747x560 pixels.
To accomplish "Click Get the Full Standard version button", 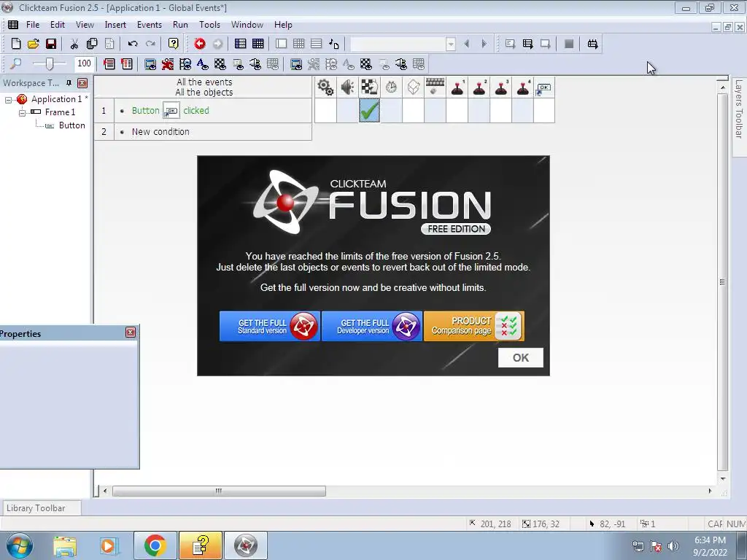I will (x=270, y=326).
